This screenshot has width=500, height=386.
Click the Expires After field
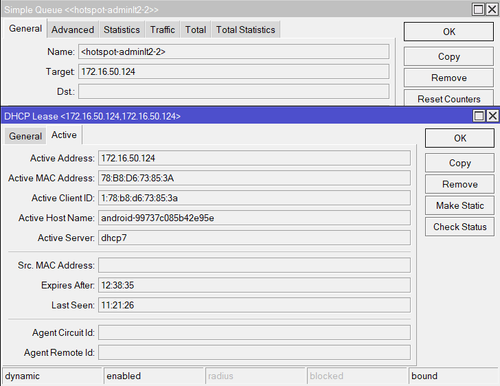(254, 285)
